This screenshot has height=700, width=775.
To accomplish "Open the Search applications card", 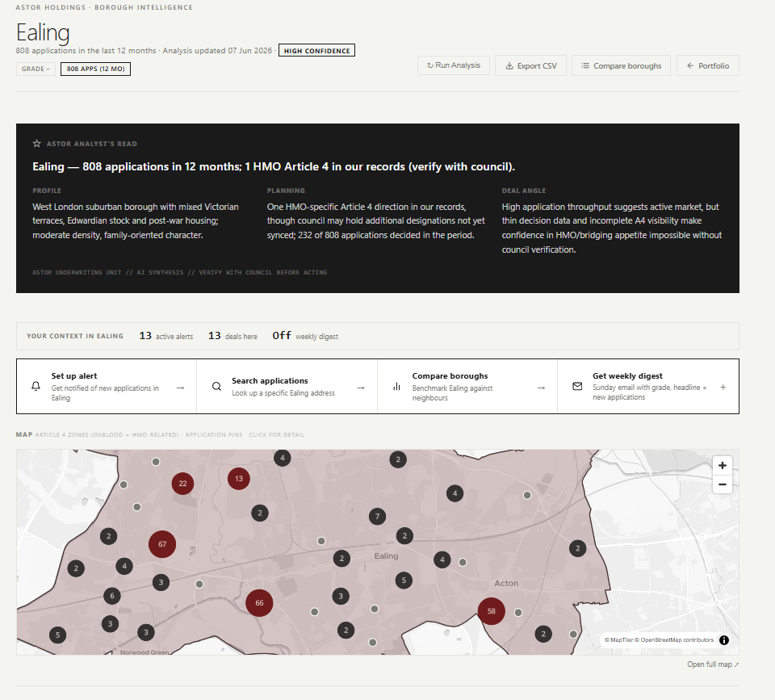I will pos(287,386).
